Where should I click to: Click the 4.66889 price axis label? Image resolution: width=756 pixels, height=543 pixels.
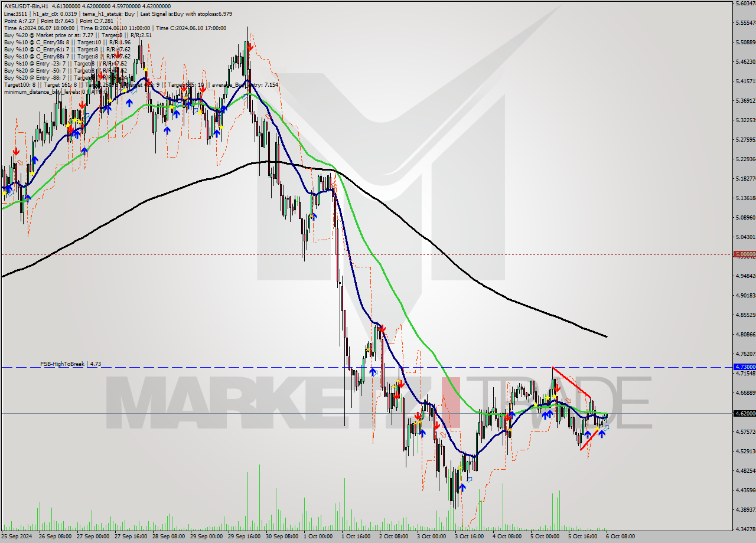tap(745, 392)
